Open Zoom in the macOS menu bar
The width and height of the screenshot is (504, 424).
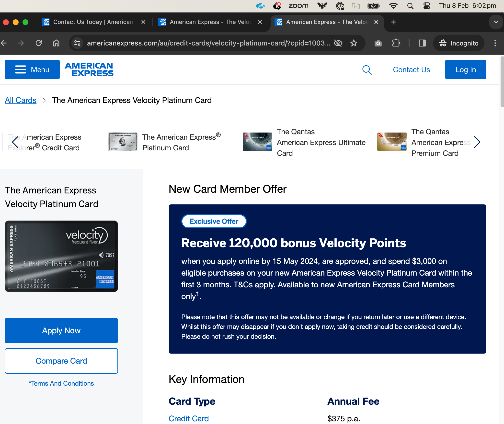(298, 6)
